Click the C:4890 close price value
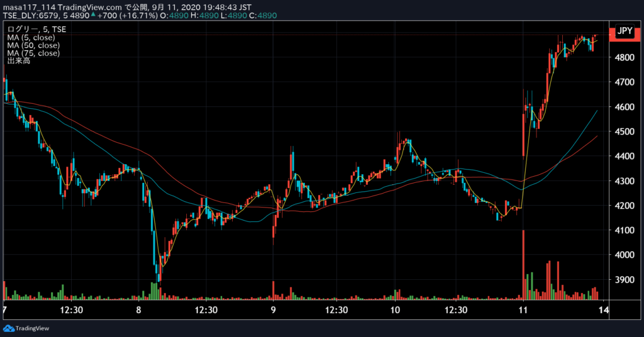The image size is (644, 337). pyautogui.click(x=263, y=16)
